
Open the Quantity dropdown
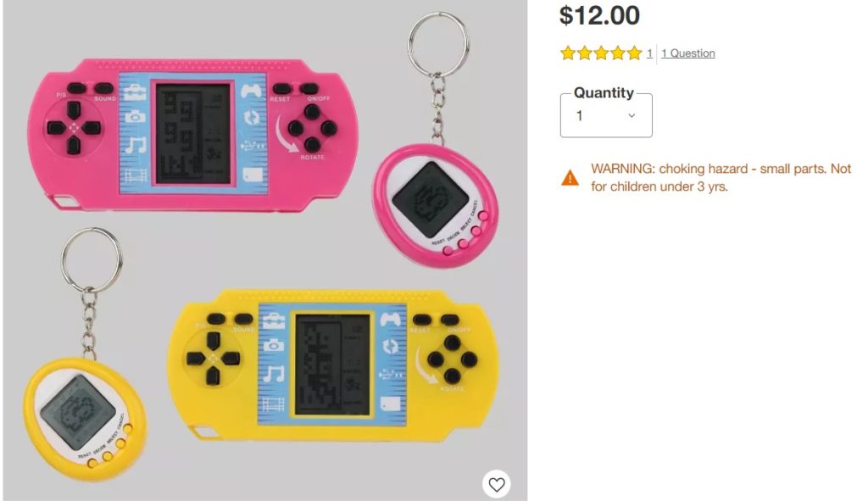point(605,115)
